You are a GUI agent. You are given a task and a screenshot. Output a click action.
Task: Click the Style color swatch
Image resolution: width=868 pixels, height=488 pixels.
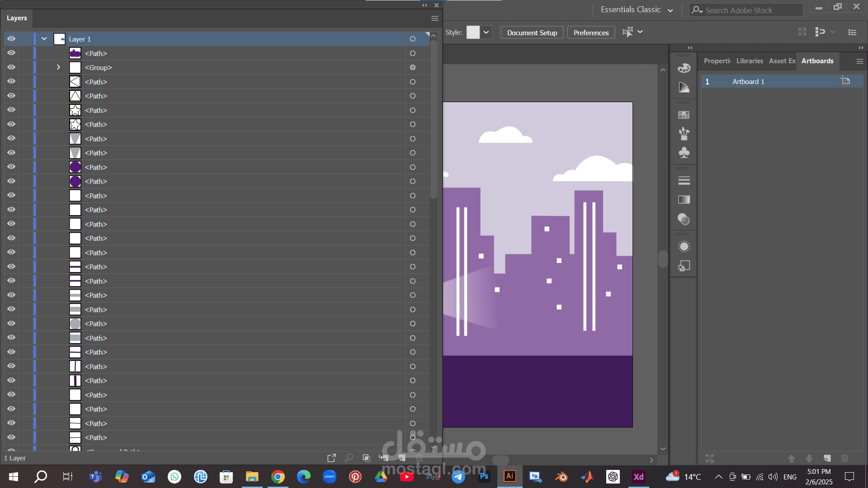tap(473, 33)
